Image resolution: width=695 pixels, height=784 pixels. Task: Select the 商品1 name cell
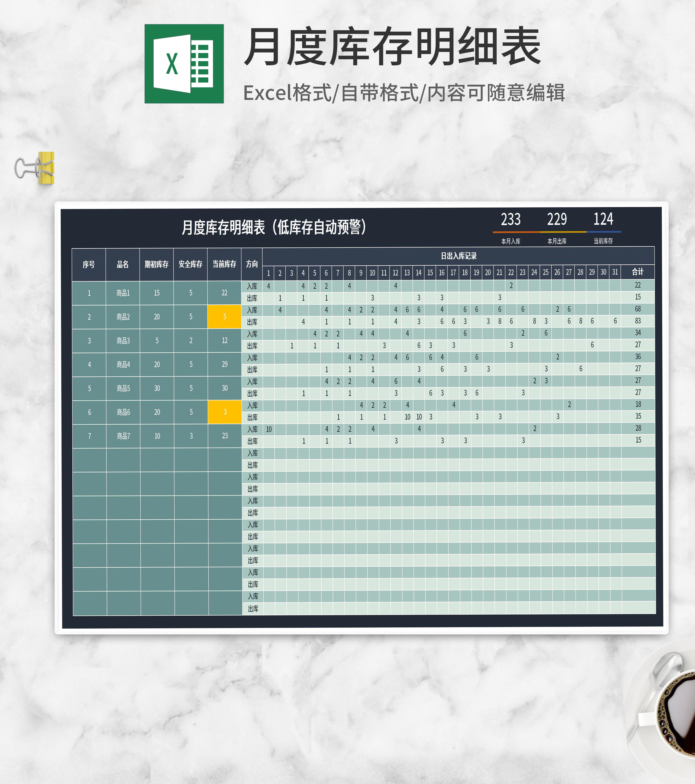click(x=123, y=293)
